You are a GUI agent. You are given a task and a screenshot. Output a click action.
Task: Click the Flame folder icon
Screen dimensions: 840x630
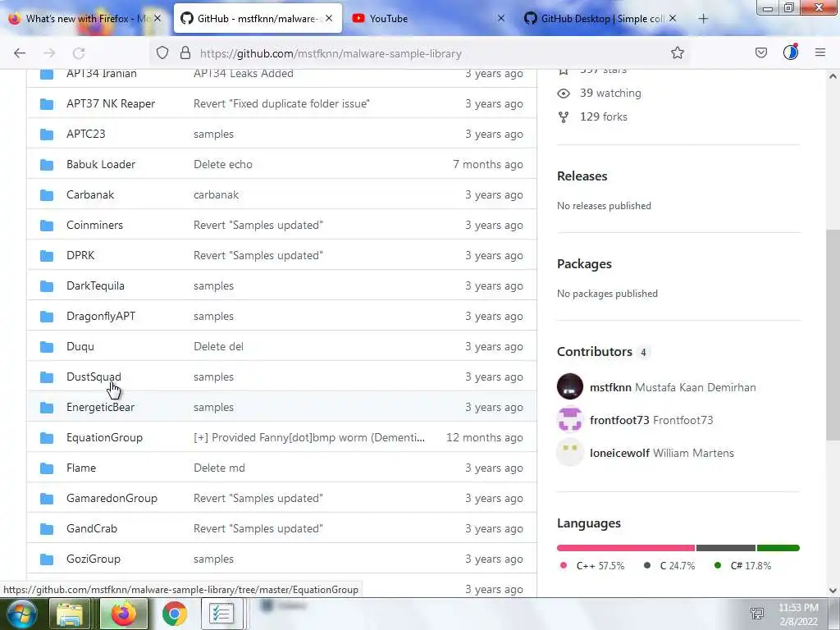[x=47, y=468]
